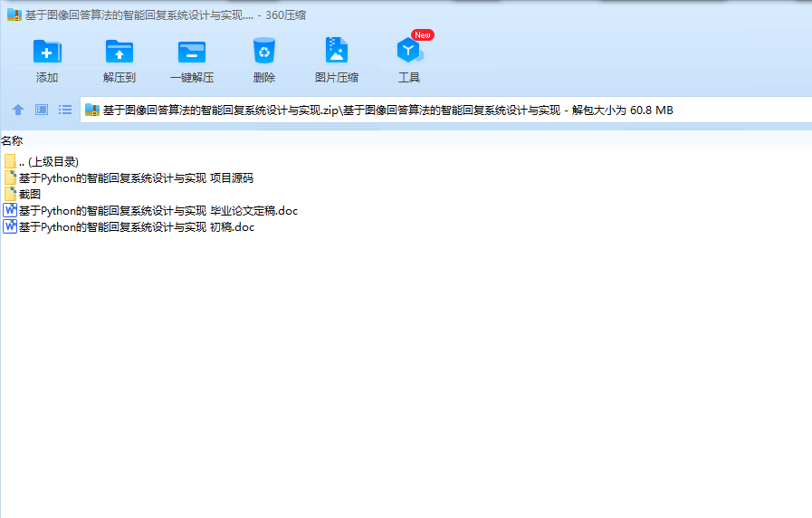Click the Word icon of 毕业论文定稿.doc

tap(10, 210)
